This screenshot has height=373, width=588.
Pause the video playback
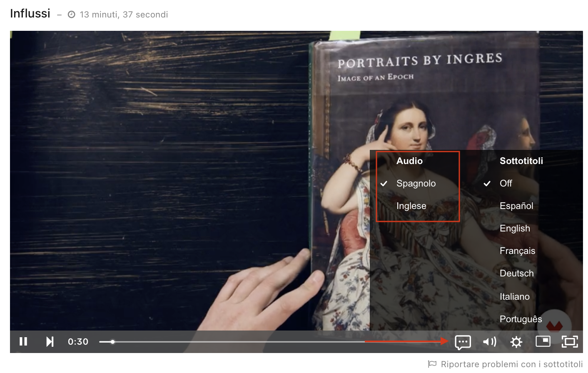tap(23, 342)
